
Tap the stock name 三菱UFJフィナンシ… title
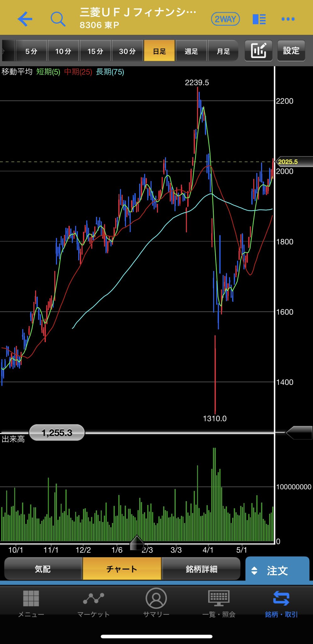point(138,12)
